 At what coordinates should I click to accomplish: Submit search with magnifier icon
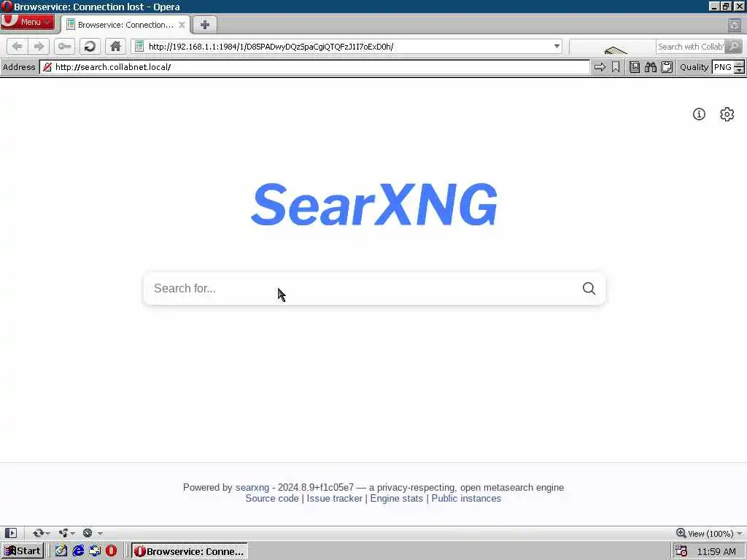point(589,289)
